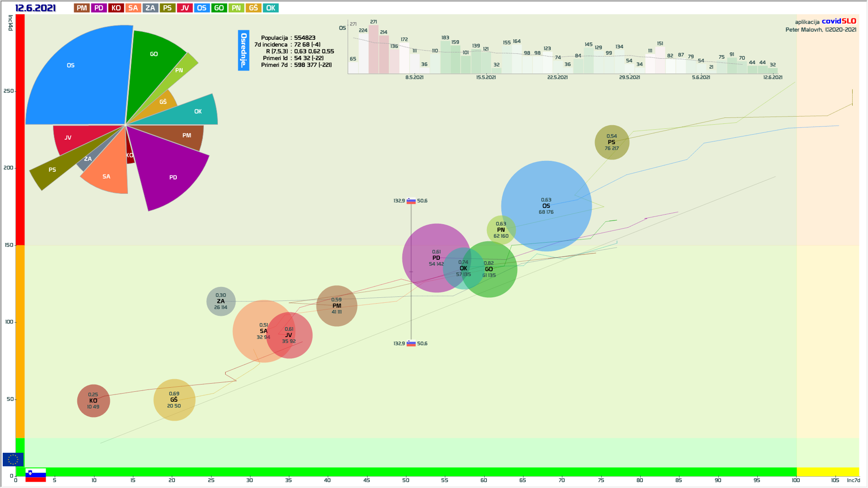Click the vertical Osrednje. region label
Image resolution: width=868 pixels, height=488 pixels.
[244, 50]
